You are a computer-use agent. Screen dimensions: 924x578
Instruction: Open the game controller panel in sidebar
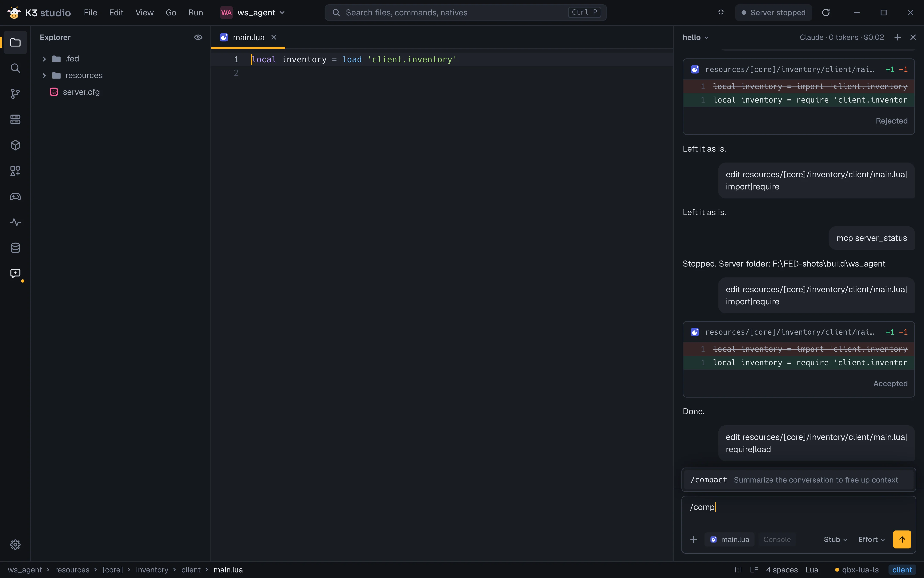[15, 197]
